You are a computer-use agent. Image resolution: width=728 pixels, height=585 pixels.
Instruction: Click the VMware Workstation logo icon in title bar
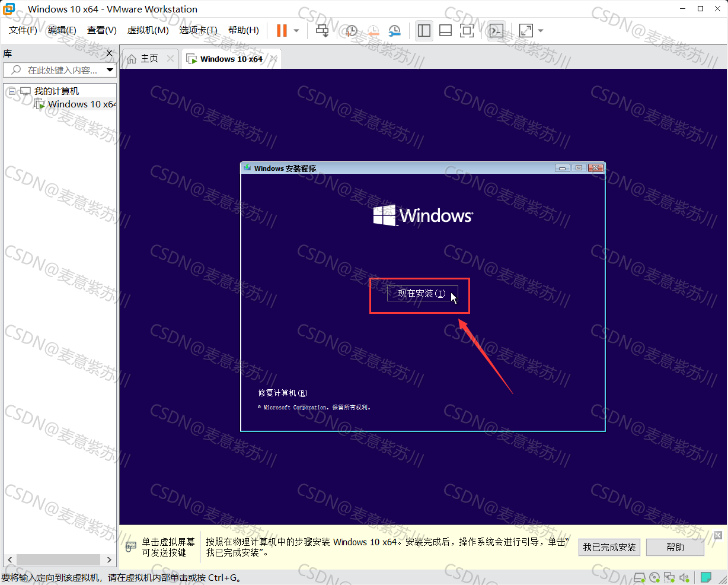point(9,9)
